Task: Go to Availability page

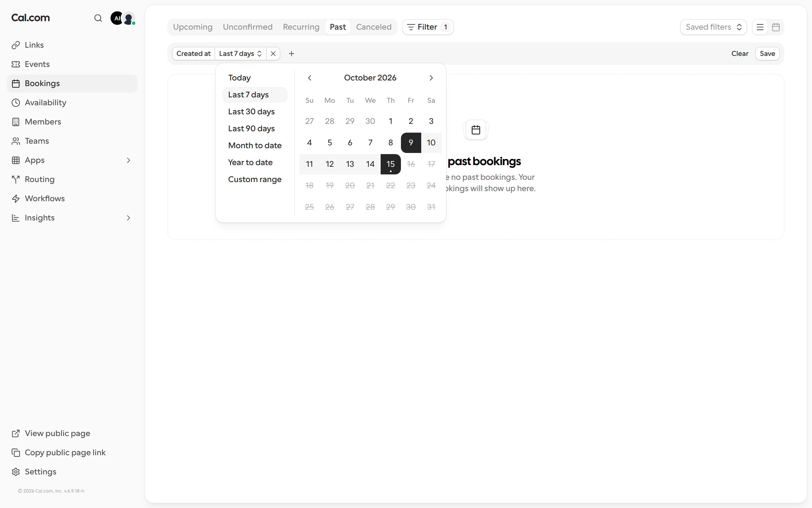Action: (x=72, y=102)
